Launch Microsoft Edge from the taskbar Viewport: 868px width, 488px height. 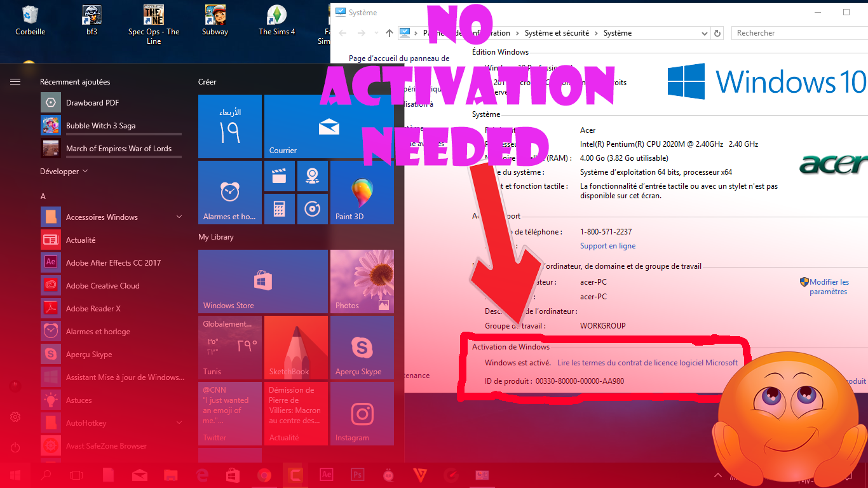[202, 475]
